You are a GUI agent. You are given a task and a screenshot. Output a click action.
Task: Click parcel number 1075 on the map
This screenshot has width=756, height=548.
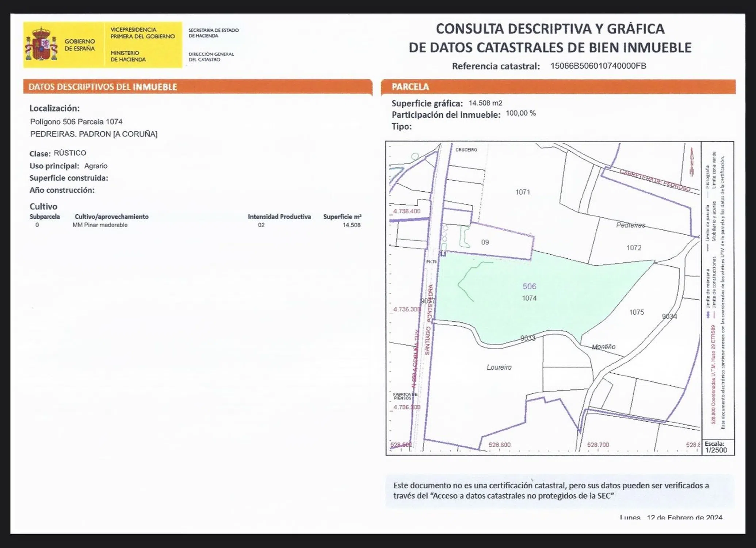tap(637, 312)
